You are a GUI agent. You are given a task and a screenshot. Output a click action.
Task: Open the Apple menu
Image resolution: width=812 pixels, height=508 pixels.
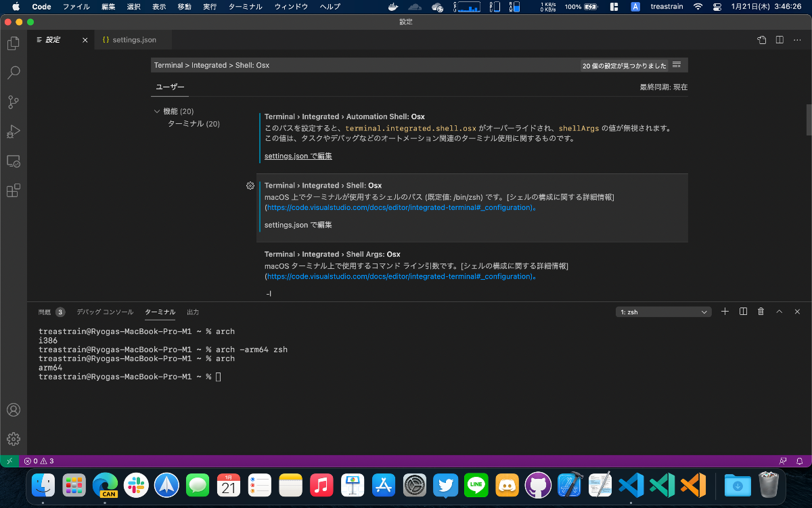pyautogui.click(x=16, y=7)
